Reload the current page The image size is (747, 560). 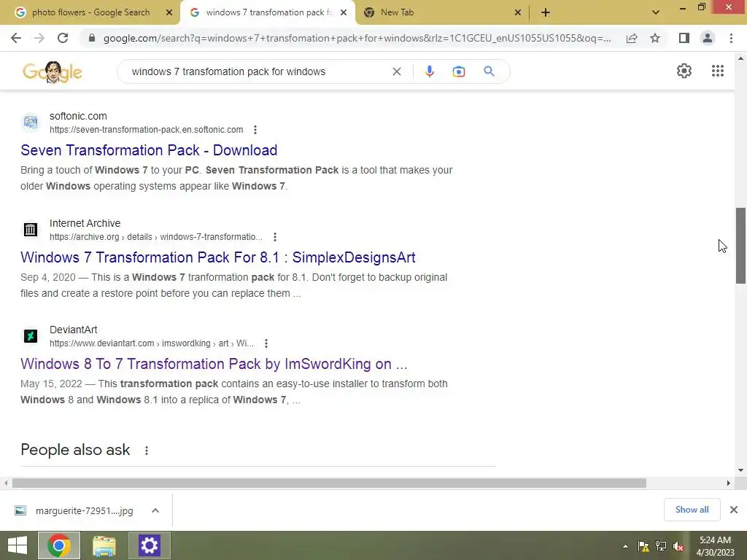tap(63, 38)
